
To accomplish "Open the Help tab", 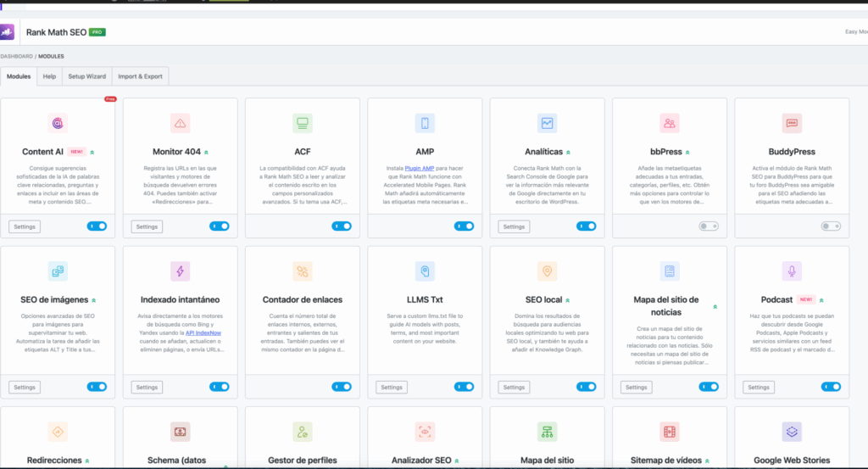I will pos(49,76).
